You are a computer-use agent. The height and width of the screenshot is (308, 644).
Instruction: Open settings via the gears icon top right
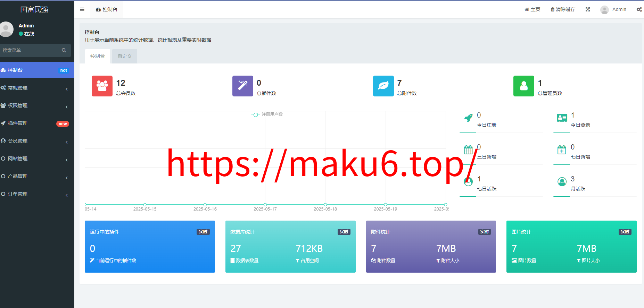pos(639,9)
